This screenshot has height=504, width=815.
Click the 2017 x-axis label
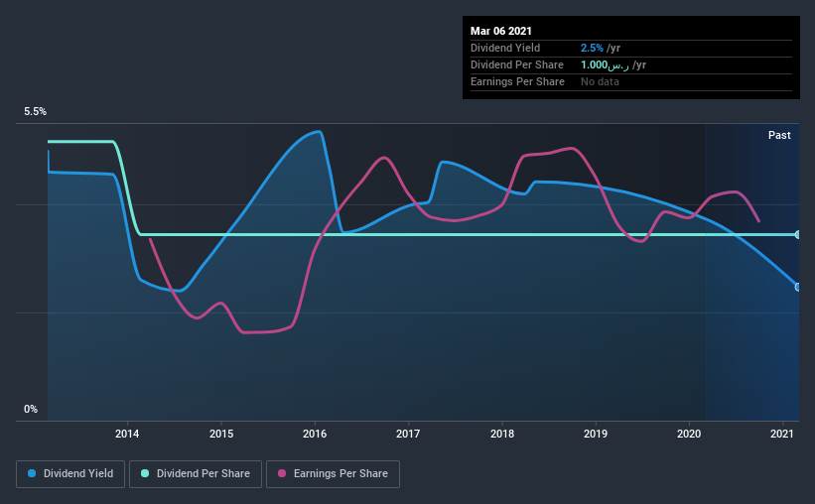tap(408, 434)
